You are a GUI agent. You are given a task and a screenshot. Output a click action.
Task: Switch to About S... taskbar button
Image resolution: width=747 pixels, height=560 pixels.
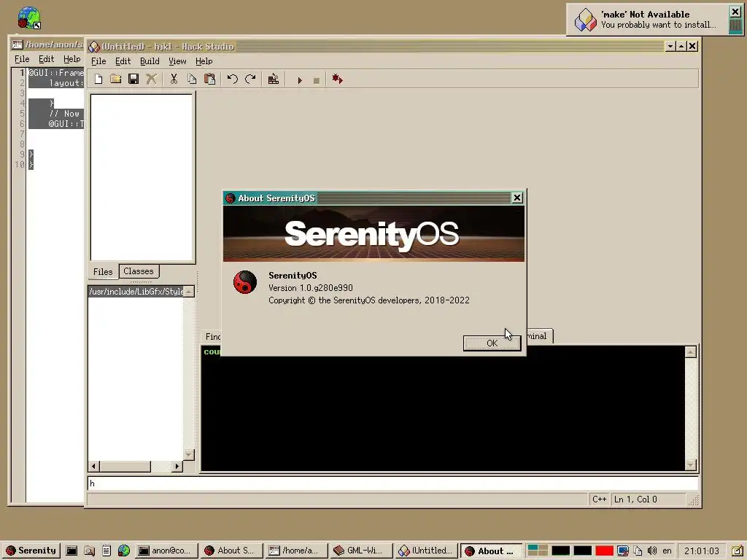pos(231,551)
